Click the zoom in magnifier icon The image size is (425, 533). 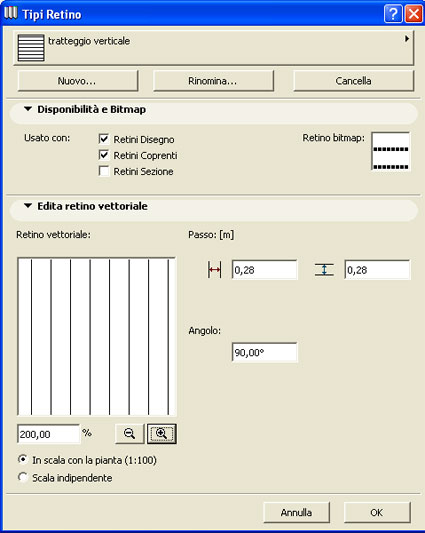[x=162, y=433]
